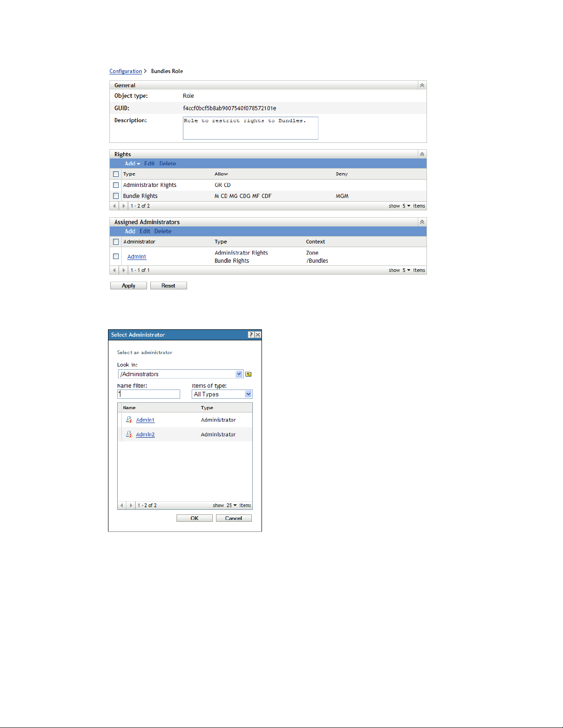This screenshot has width=563, height=728.
Task: Collapse the General panel chevron
Action: 422,85
